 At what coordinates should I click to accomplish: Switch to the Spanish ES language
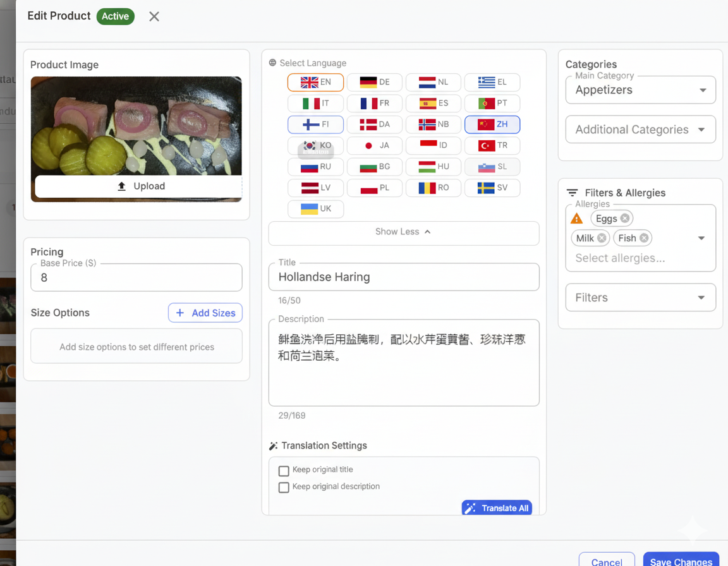pos(434,103)
